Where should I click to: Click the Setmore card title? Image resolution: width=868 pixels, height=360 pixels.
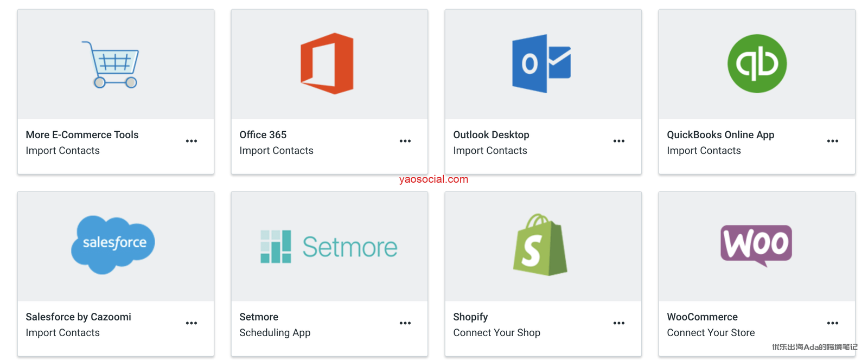click(x=259, y=317)
